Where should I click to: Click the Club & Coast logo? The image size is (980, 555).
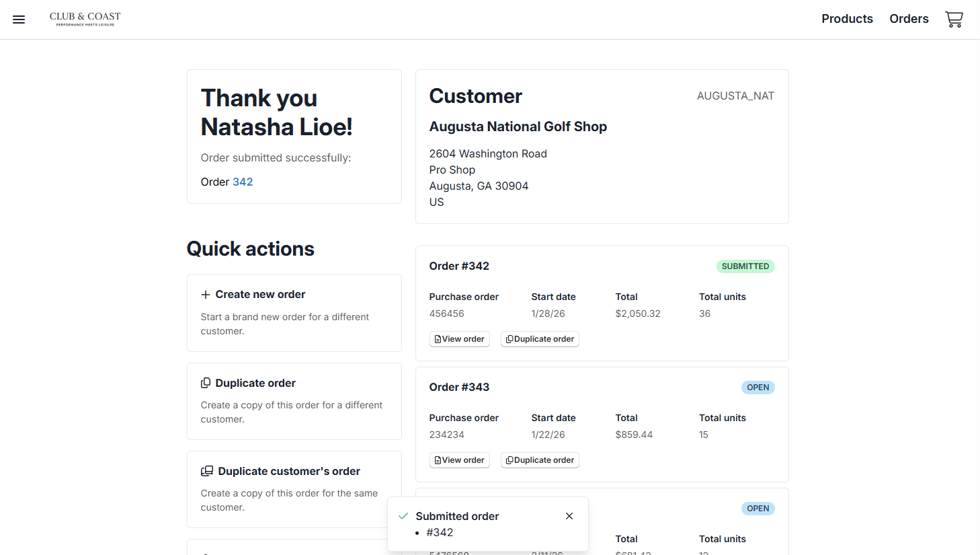coord(85,19)
